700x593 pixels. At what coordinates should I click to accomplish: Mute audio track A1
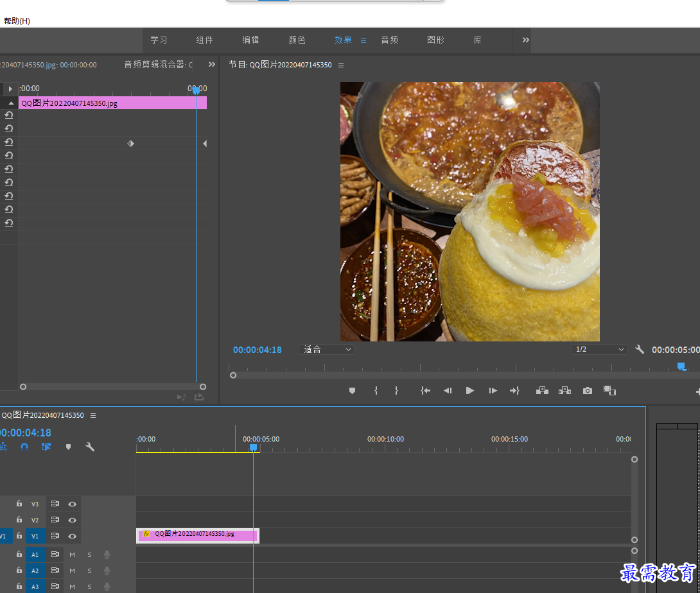click(73, 555)
